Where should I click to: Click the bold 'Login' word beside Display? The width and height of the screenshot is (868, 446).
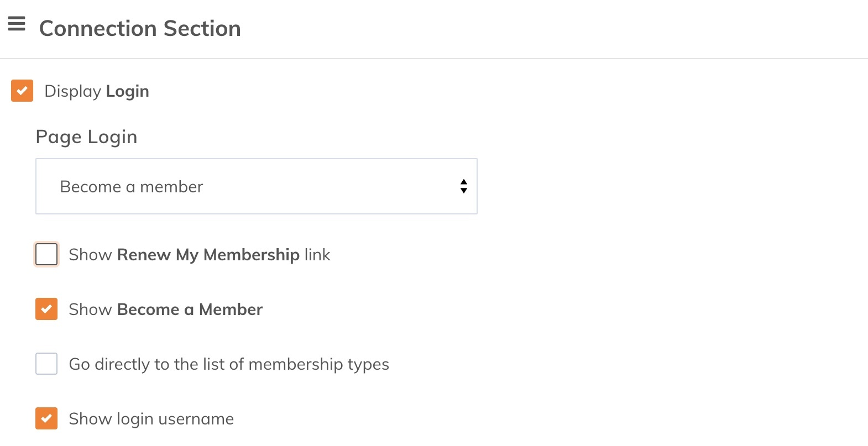(x=127, y=91)
